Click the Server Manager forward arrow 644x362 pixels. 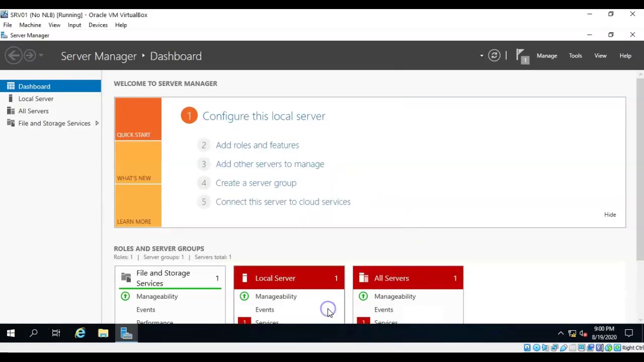click(30, 55)
